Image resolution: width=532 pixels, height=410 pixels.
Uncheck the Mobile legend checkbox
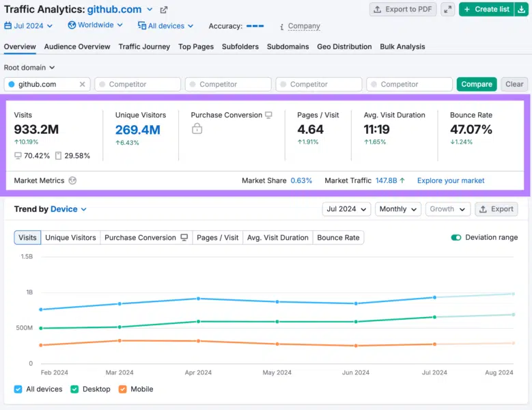click(x=122, y=389)
